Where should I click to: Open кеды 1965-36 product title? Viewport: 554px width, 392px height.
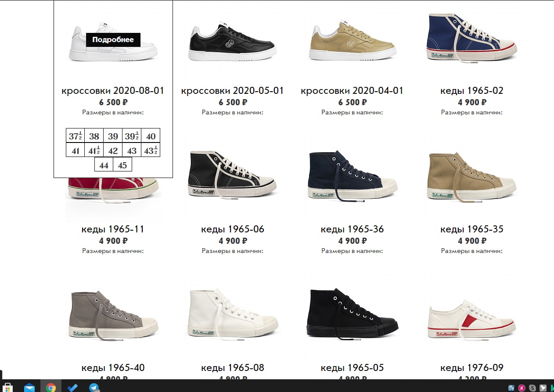tap(352, 229)
